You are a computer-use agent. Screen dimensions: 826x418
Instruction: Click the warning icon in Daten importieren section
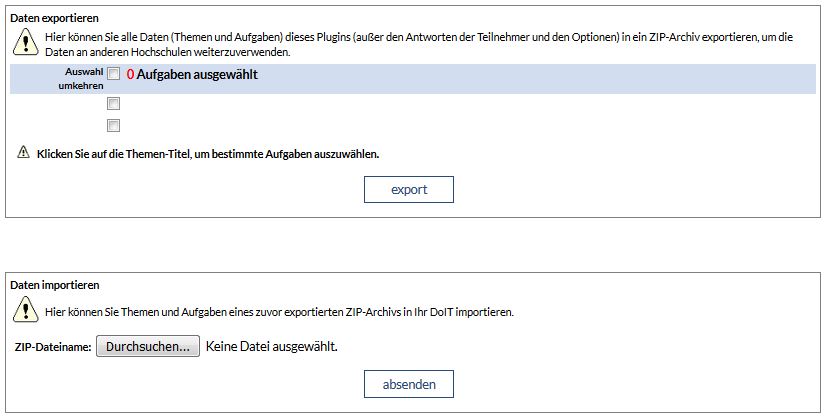tap(25, 310)
